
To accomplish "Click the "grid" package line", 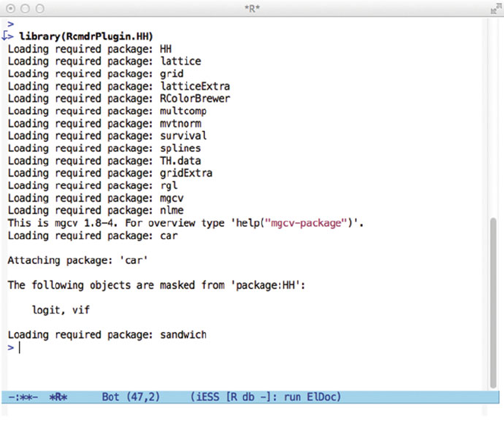I will click(96, 74).
